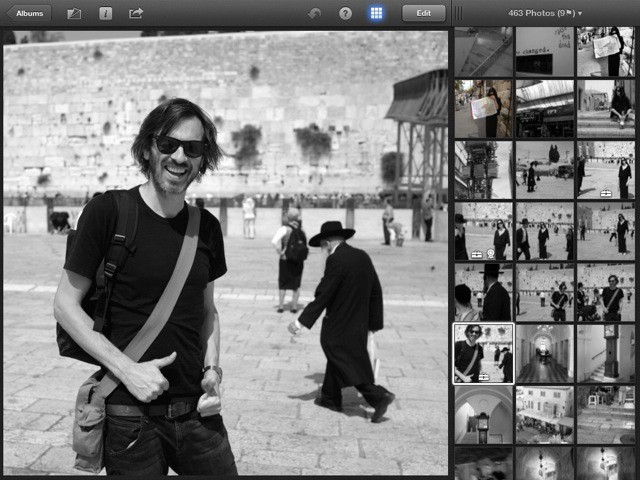Choose the 'changed.' wall text thumbnail

pyautogui.click(x=544, y=51)
